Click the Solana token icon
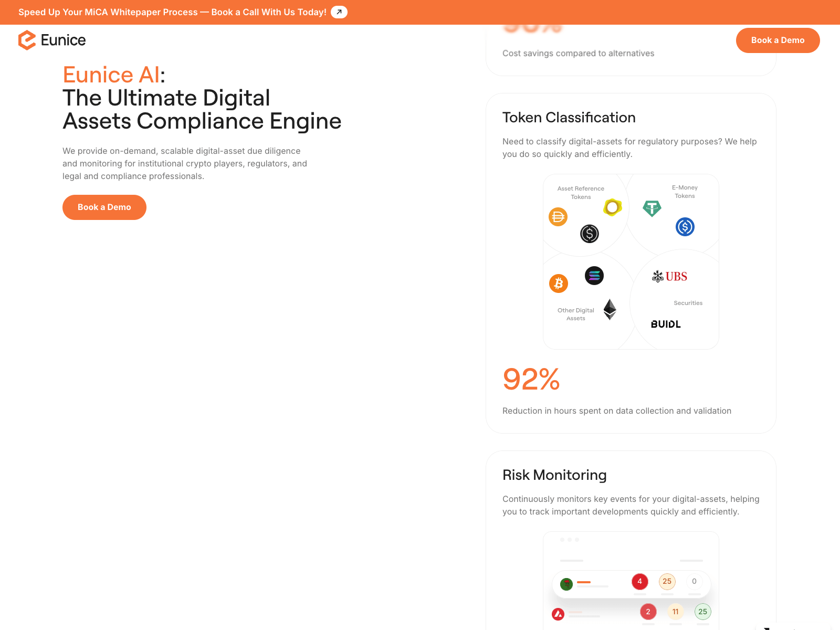The image size is (840, 630). click(594, 276)
